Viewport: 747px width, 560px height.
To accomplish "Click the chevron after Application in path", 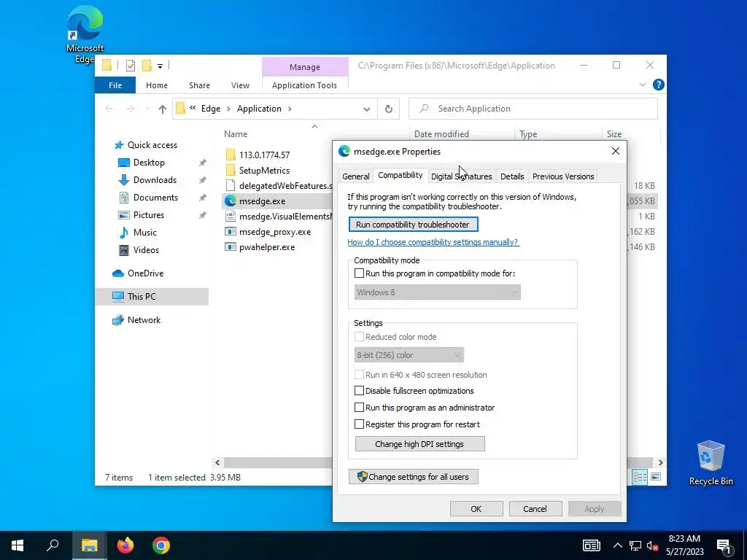I will click(290, 109).
